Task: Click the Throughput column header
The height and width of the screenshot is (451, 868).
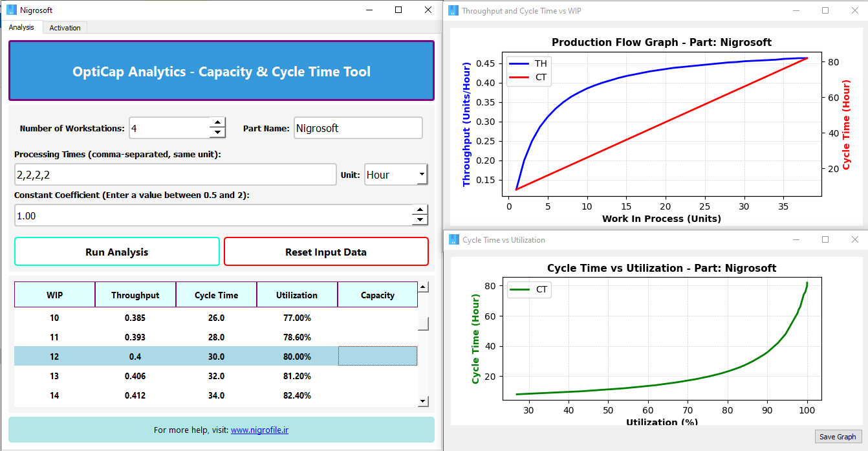Action: (x=135, y=295)
